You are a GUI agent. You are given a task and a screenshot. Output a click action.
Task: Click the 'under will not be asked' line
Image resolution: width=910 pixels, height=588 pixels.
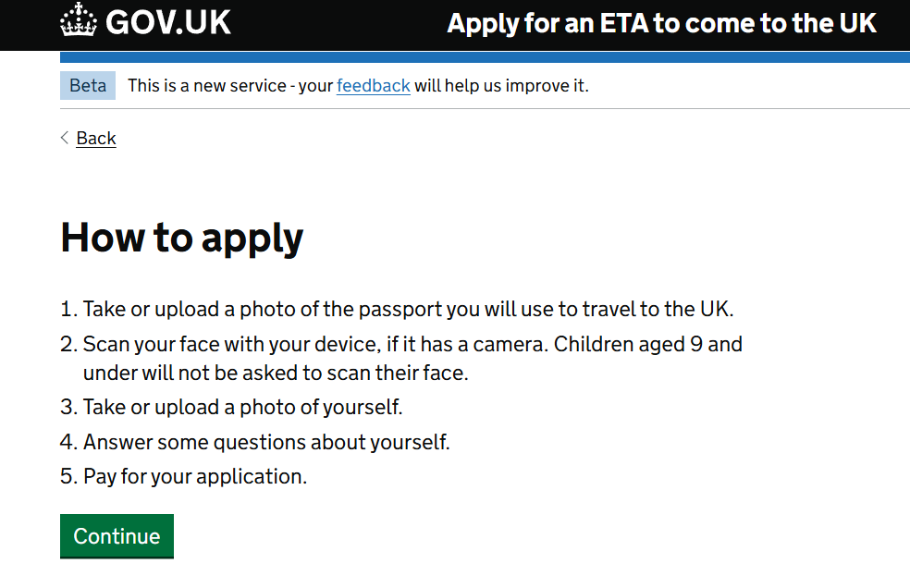(276, 374)
